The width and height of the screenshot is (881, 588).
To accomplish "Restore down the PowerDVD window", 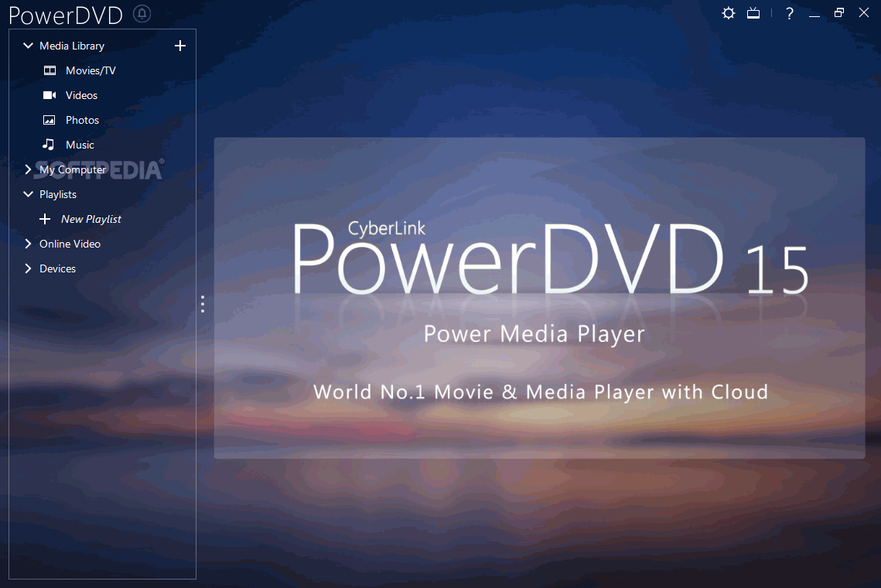I will click(x=839, y=13).
